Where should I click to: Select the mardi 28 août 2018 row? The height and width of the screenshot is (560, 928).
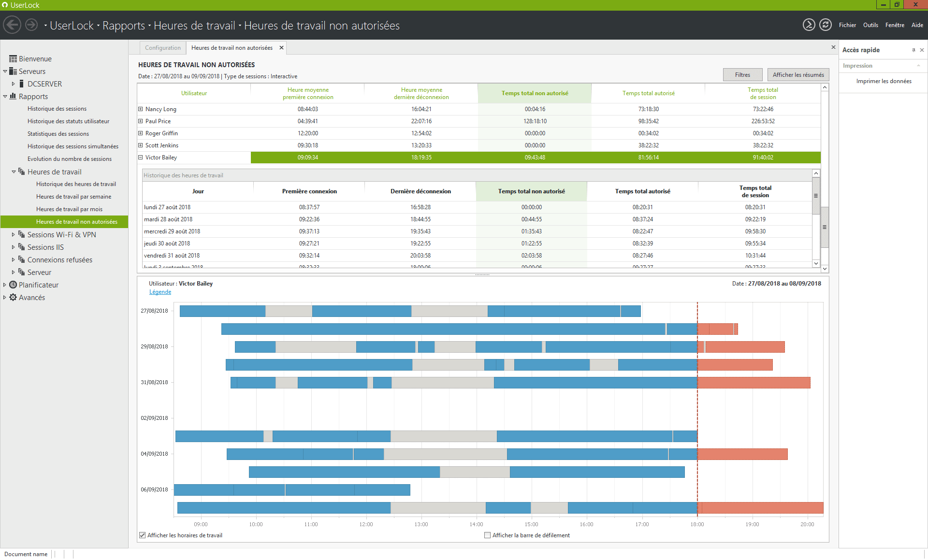tap(477, 219)
